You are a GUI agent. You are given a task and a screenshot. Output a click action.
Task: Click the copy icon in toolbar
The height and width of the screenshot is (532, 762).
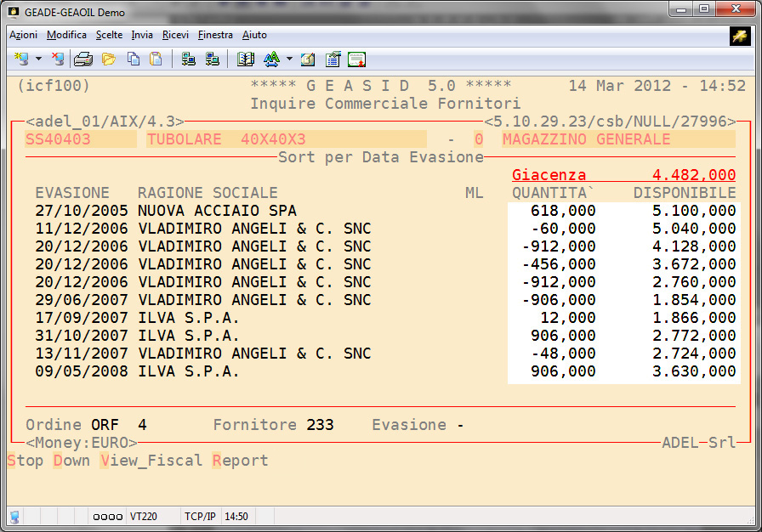[x=133, y=59]
